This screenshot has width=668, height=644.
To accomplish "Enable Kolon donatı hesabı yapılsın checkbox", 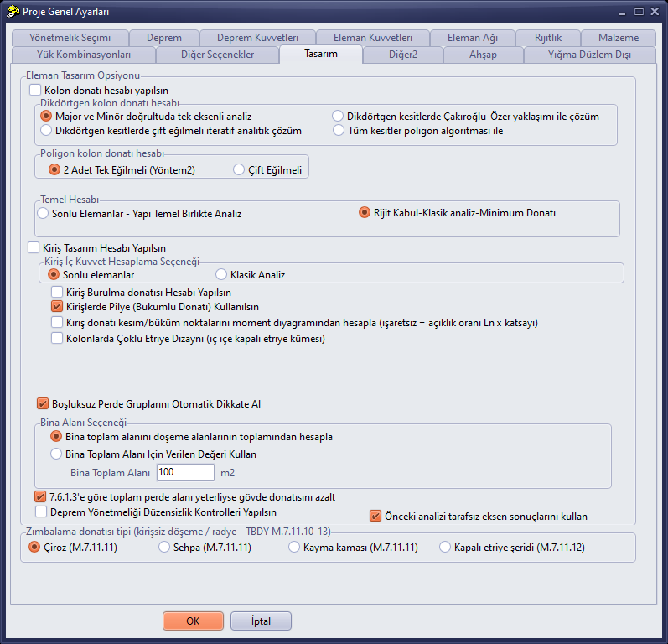I will [x=35, y=90].
